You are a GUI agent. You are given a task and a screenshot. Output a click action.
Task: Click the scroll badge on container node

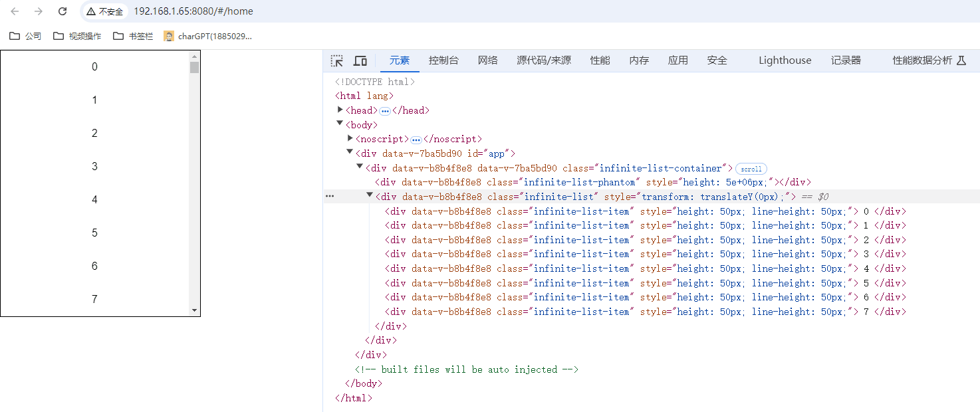751,169
